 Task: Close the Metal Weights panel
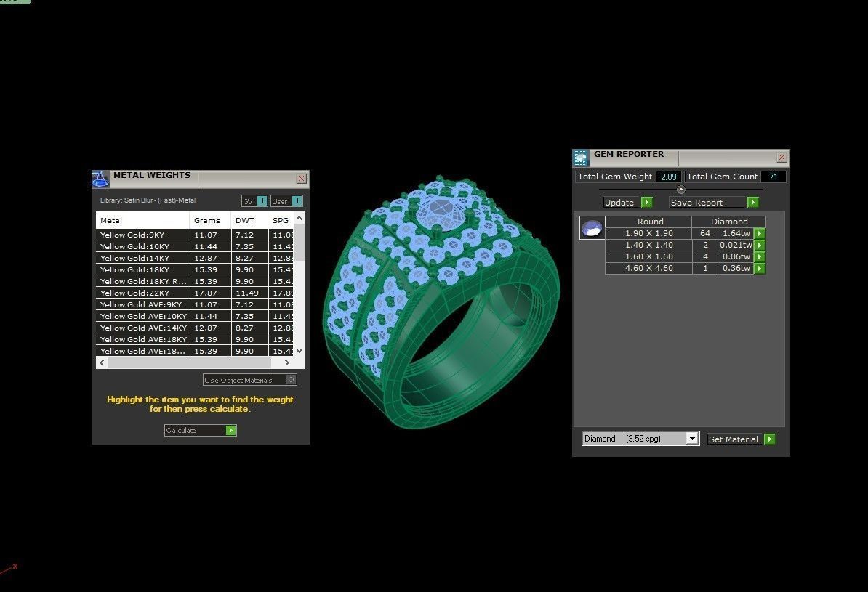[301, 178]
